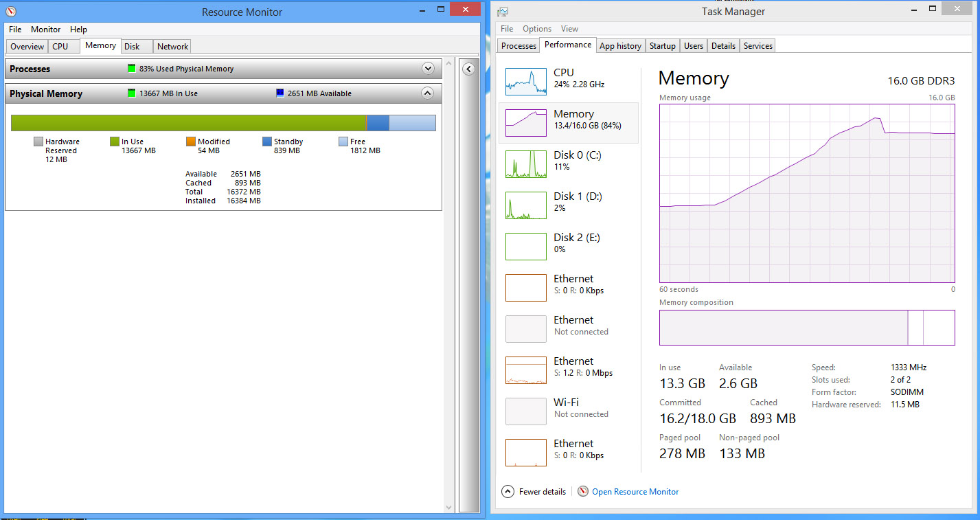980x520 pixels.
Task: Click the Hardware Reserved gray swatch
Action: click(38, 142)
